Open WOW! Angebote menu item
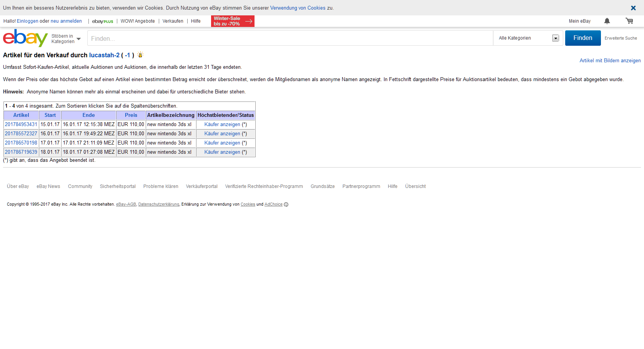This screenshot has height=349, width=644. tap(138, 21)
